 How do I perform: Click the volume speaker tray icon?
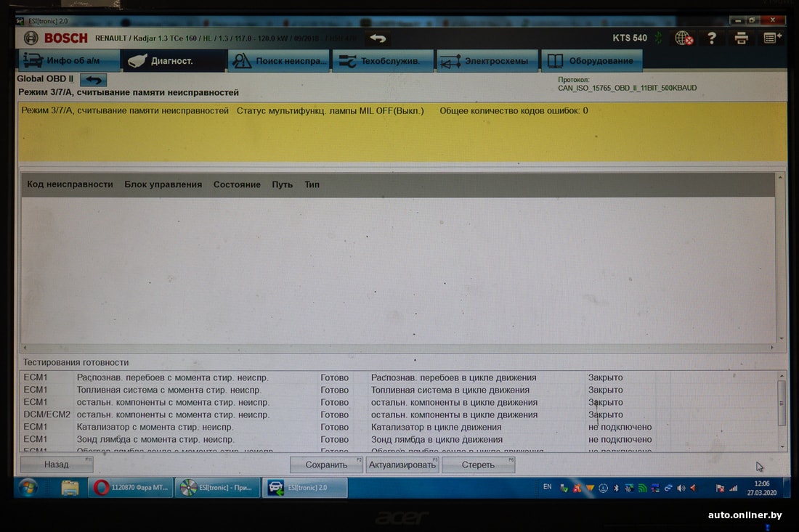(681, 488)
